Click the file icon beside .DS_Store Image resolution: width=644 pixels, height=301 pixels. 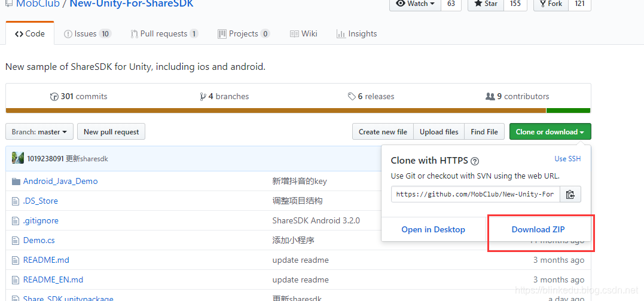[16, 201]
